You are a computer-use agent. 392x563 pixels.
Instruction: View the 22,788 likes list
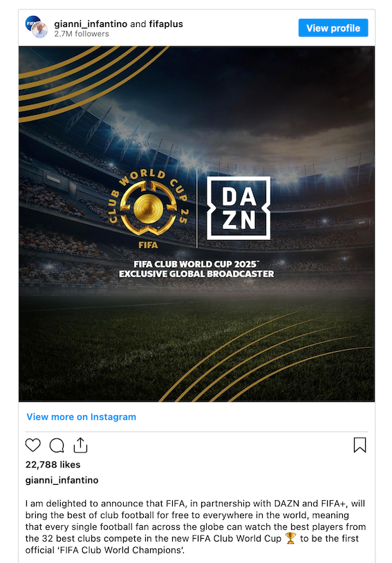tap(53, 465)
